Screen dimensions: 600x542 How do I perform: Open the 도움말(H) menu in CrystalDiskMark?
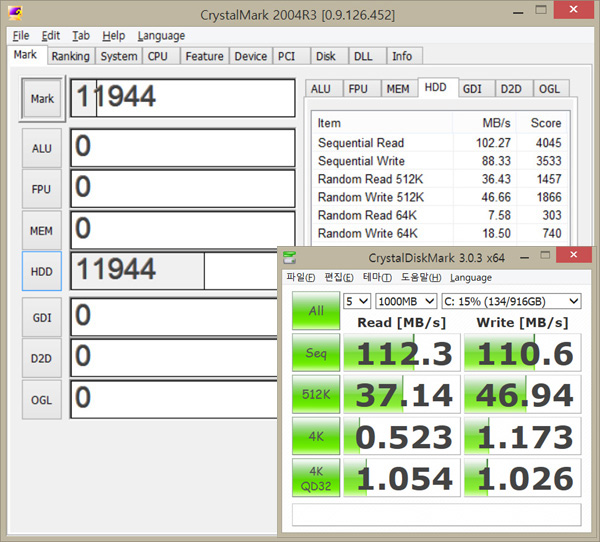(421, 277)
